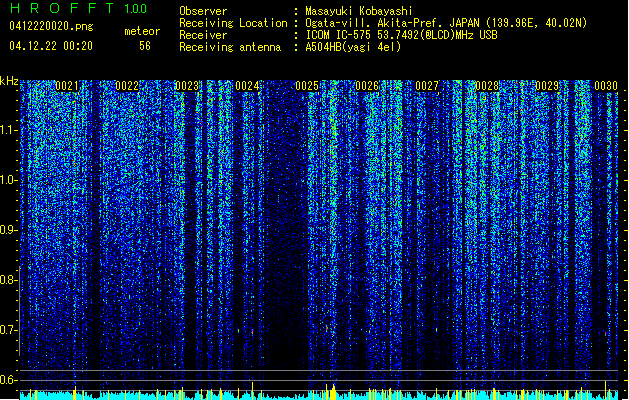Click the 0.8 kHz axis label

pos(8,280)
